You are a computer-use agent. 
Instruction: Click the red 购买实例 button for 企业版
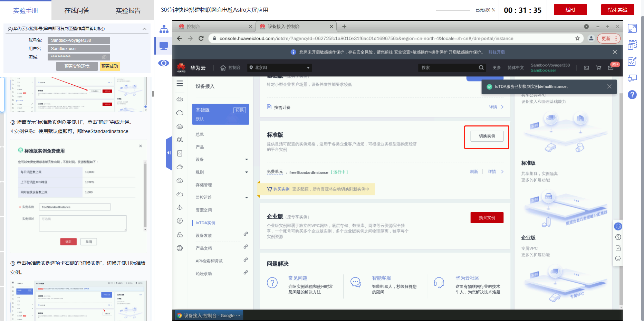[x=487, y=218]
